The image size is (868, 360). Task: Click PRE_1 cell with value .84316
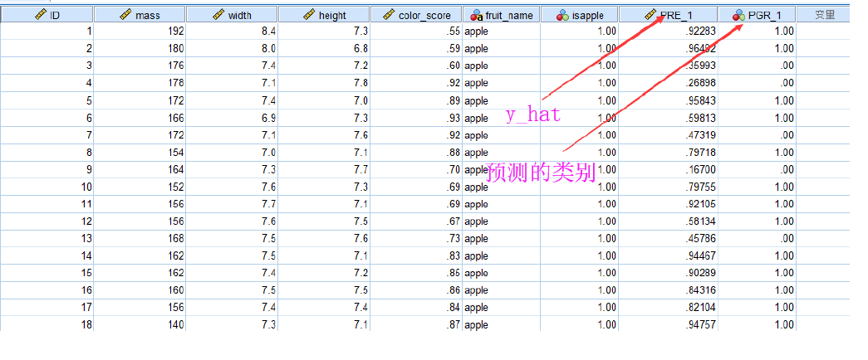668,290
